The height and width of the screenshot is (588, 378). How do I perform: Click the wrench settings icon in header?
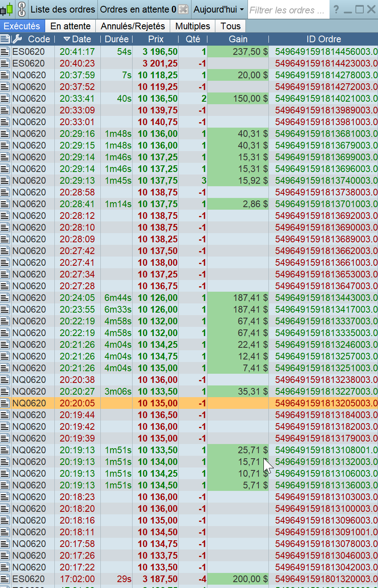[x=17, y=39]
